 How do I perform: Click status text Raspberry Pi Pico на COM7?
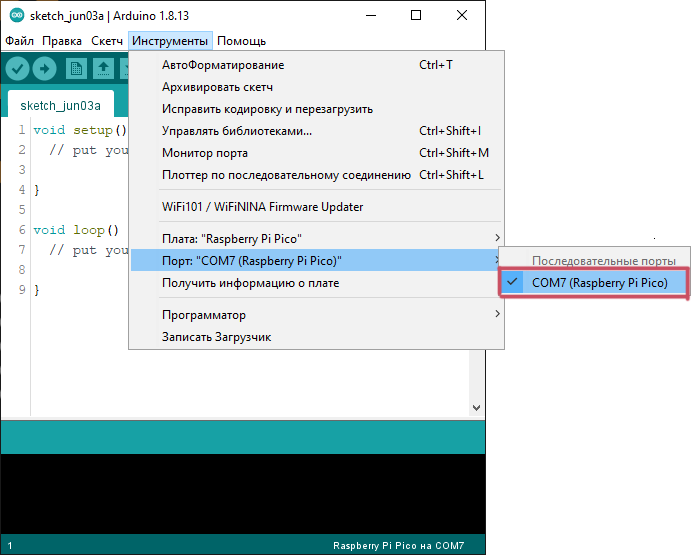click(x=398, y=546)
